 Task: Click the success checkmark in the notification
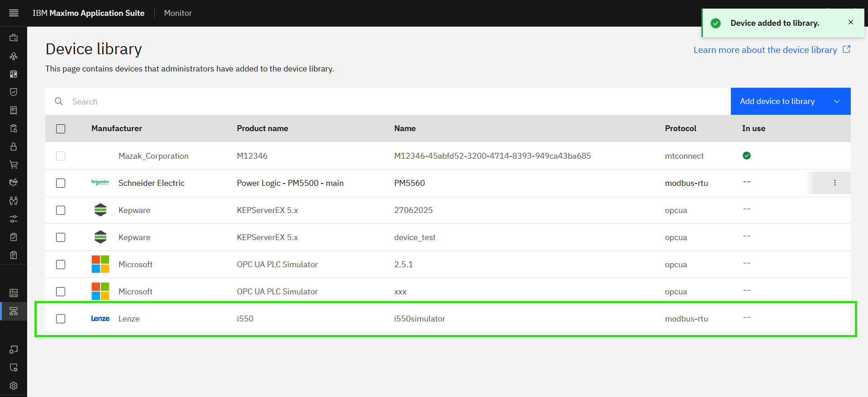click(x=716, y=23)
